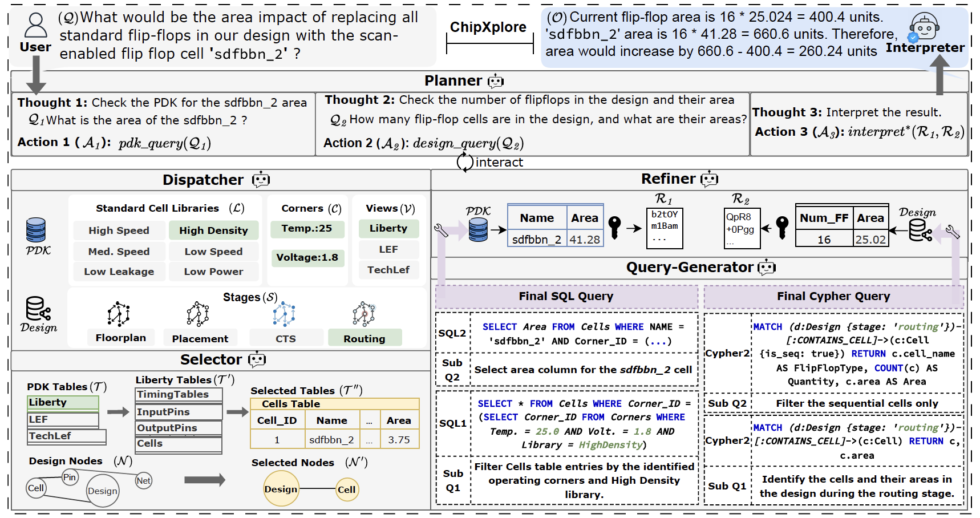Click the 3.75 area cell in Cells Table

(399, 440)
